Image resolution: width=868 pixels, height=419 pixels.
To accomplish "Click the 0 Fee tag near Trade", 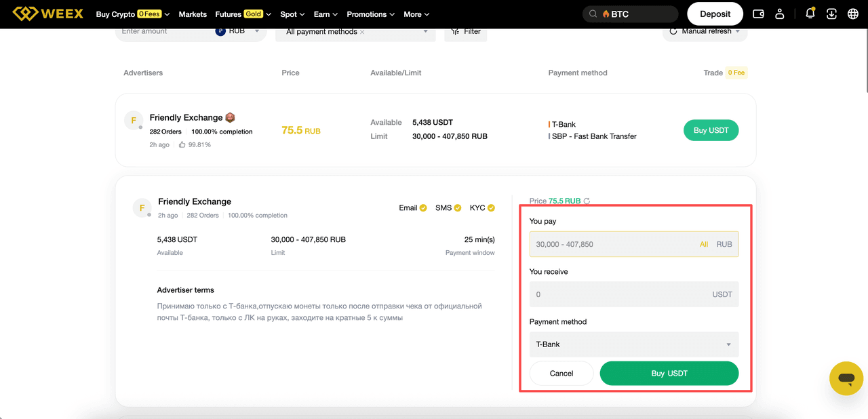I will 736,73.
